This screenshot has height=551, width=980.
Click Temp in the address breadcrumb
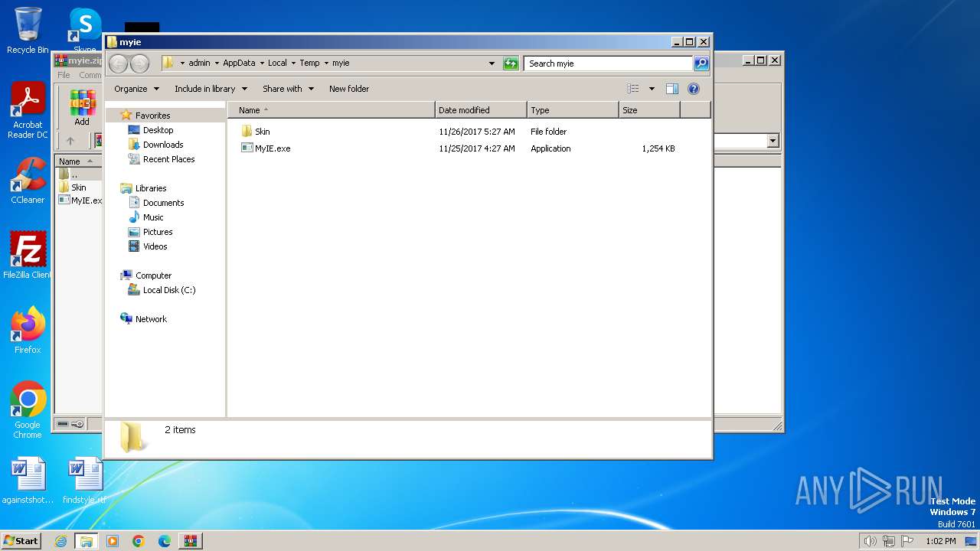click(x=309, y=64)
